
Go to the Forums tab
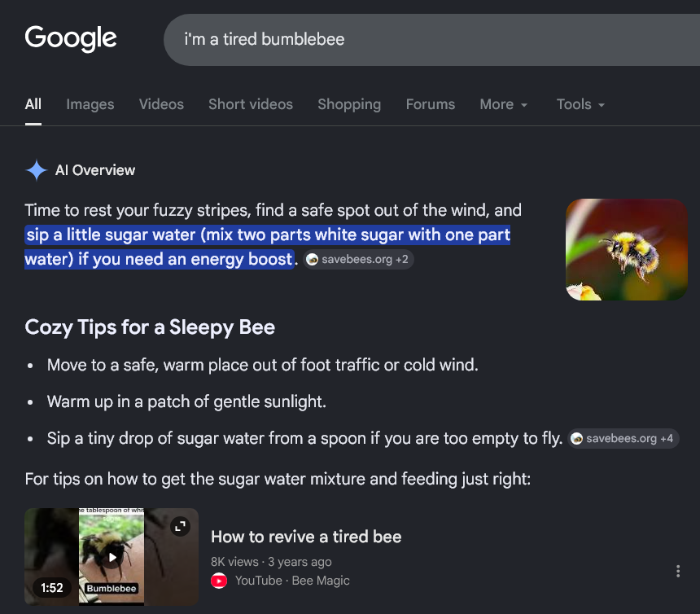coord(431,104)
